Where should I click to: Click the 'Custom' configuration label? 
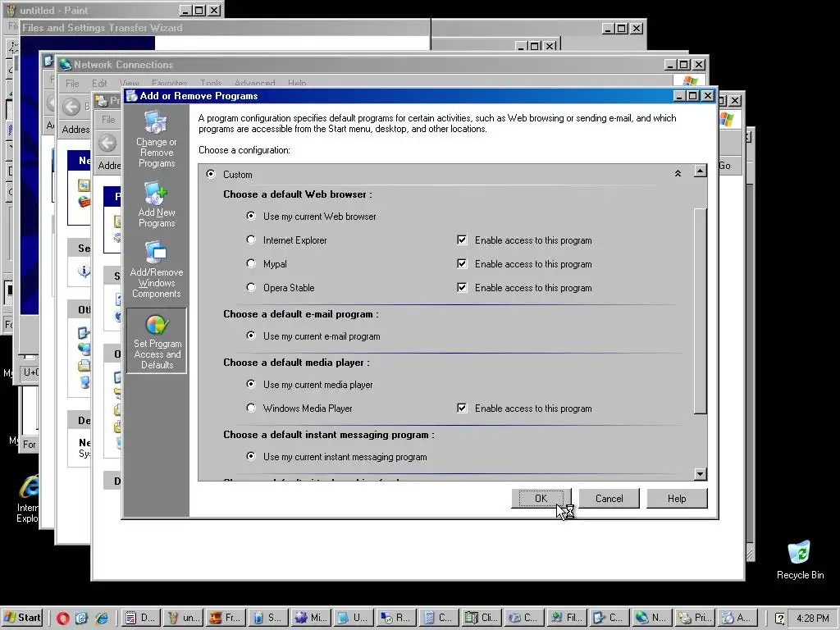click(237, 175)
